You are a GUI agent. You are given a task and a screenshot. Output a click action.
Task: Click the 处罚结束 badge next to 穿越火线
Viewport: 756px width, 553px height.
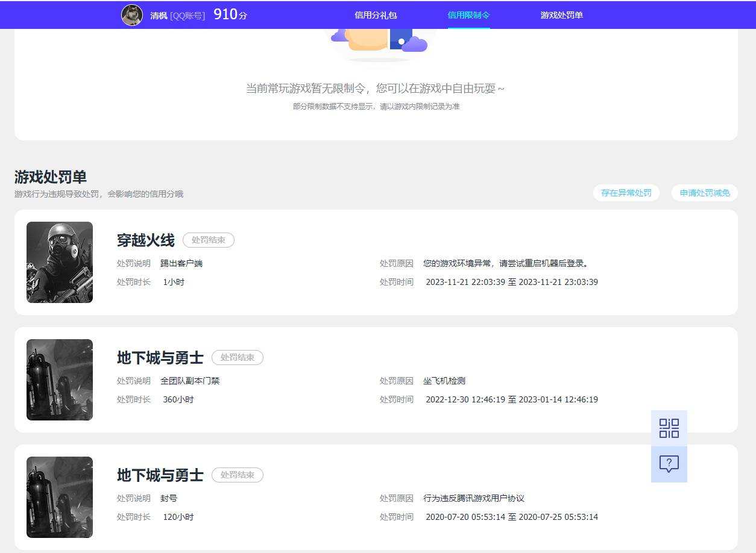[209, 240]
